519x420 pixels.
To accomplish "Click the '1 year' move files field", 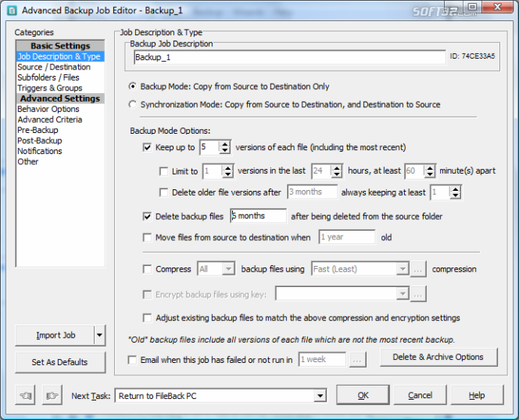I will [347, 237].
